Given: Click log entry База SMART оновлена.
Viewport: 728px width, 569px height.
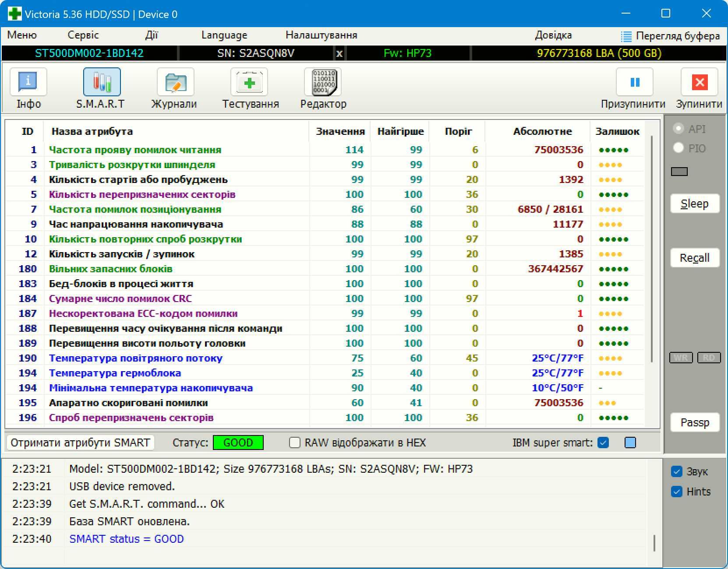Looking at the screenshot, I should pos(129,521).
